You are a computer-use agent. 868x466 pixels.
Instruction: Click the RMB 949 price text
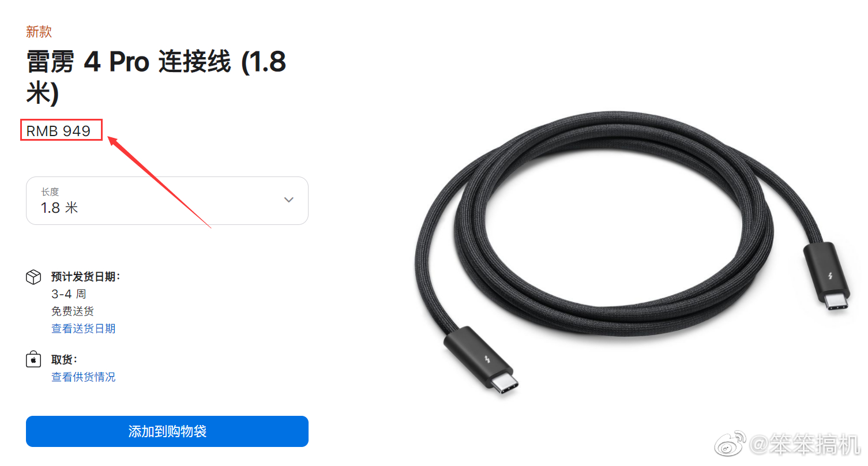pos(59,131)
